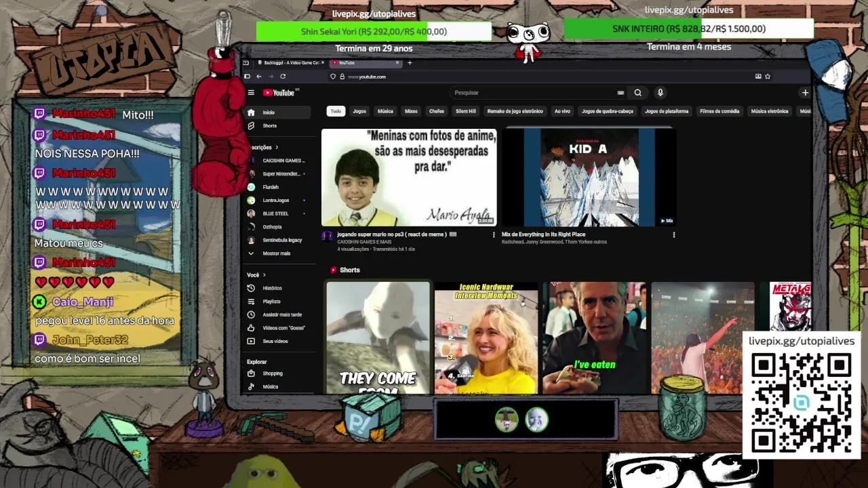Screen dimensions: 868x488
Task: Open Seus vídeos in the sidebar
Action: click(278, 341)
